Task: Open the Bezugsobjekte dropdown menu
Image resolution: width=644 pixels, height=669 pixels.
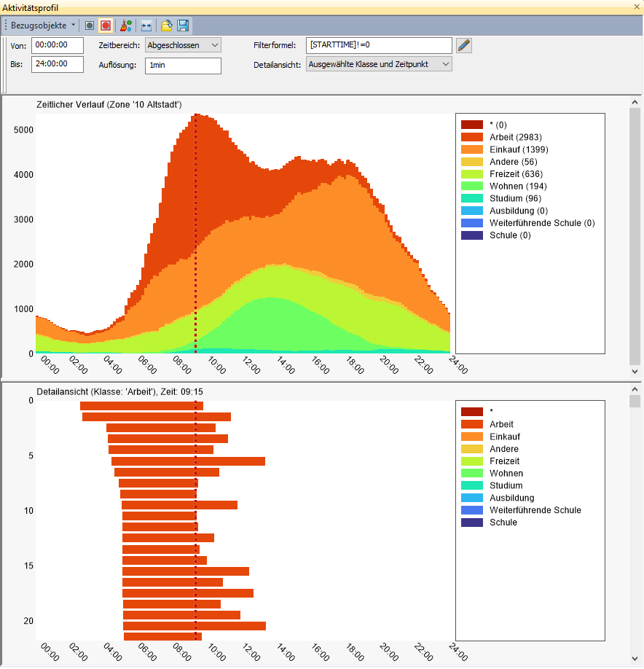Action: pyautogui.click(x=42, y=26)
